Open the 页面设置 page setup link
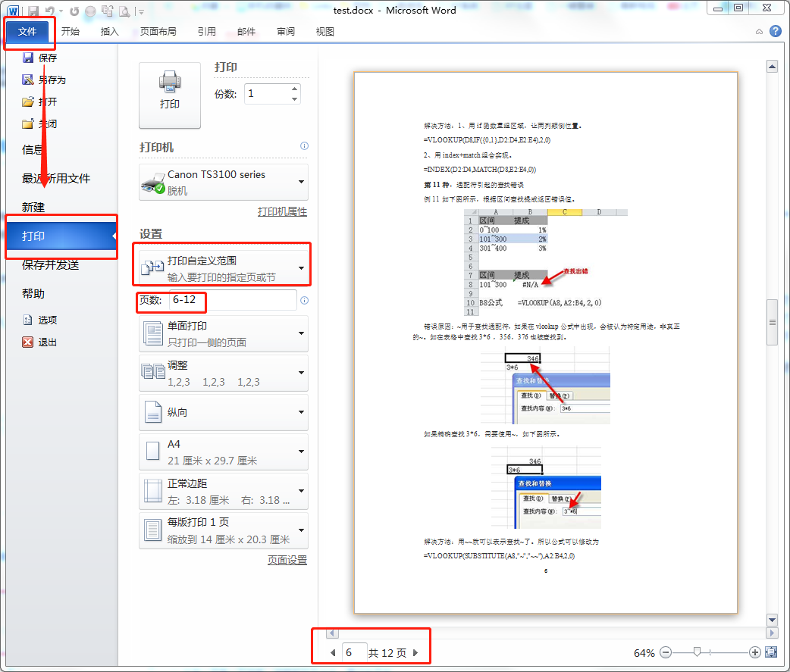This screenshot has width=790, height=672. tap(287, 560)
